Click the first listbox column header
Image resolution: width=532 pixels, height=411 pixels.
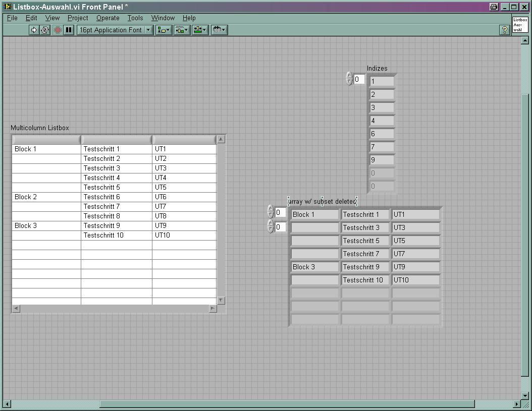[x=46, y=139]
